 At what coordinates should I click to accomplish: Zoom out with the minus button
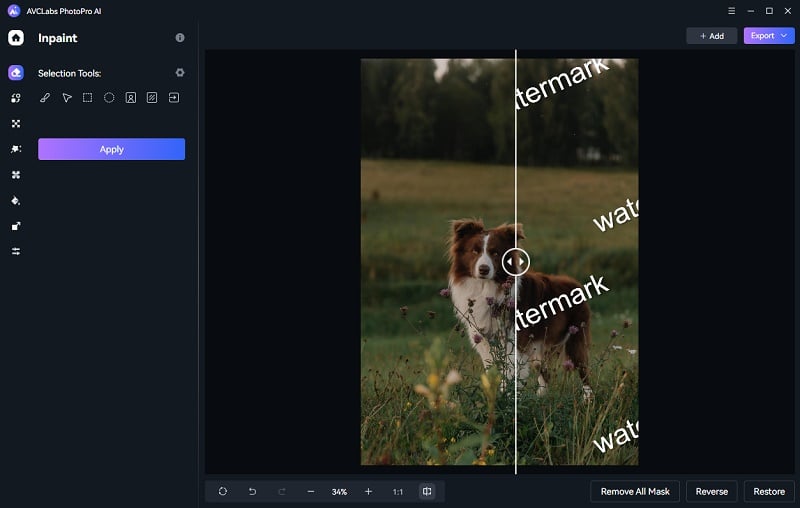pos(311,491)
